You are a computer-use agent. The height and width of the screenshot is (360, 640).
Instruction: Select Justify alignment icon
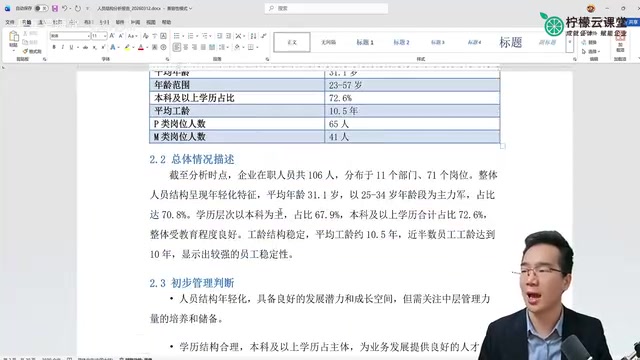click(x=203, y=47)
